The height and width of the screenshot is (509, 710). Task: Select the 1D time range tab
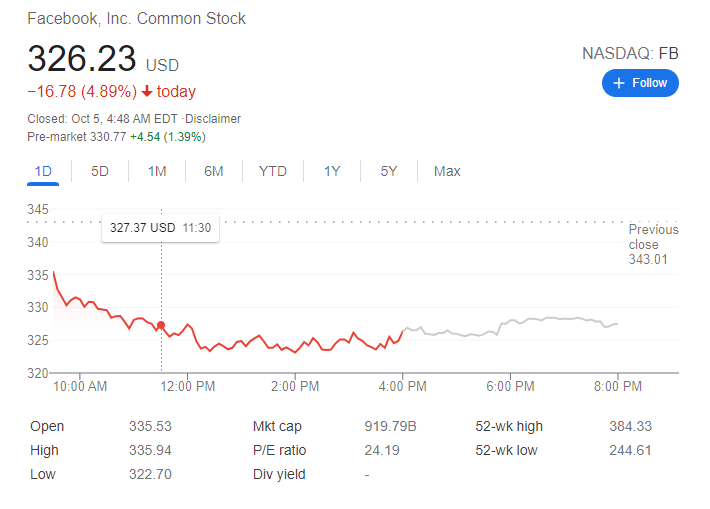(x=43, y=171)
